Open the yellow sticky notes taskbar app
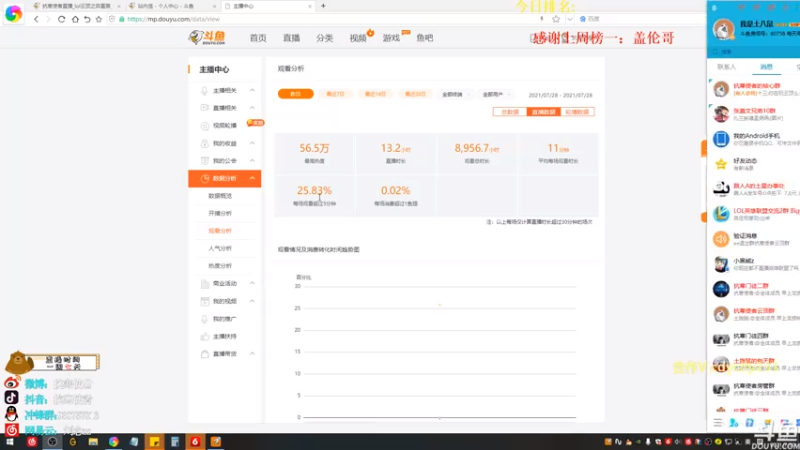Image resolution: width=800 pixels, height=450 pixels. pos(154,442)
